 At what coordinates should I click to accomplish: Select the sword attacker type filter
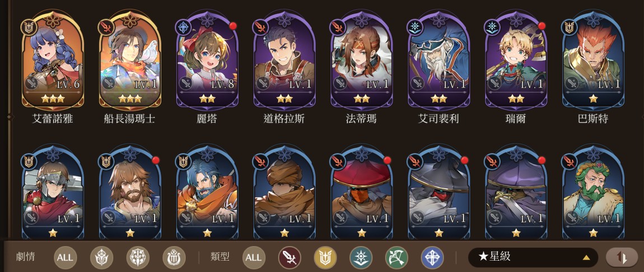[x=290, y=257]
